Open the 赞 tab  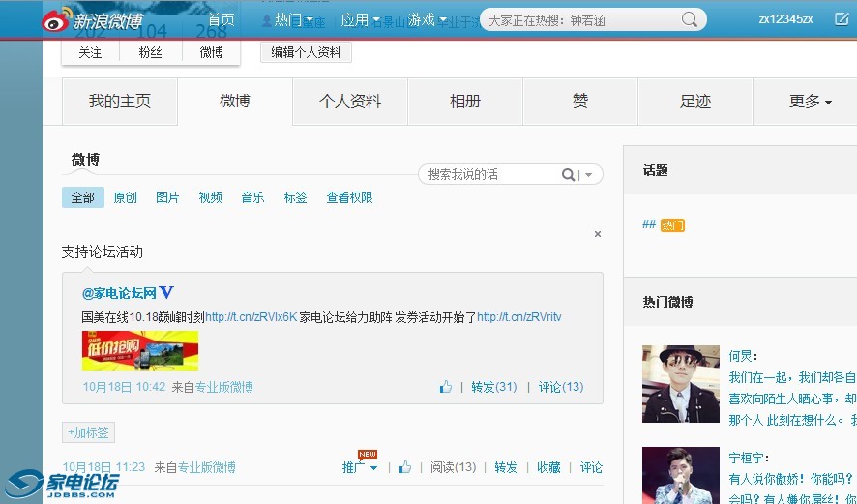tap(580, 102)
